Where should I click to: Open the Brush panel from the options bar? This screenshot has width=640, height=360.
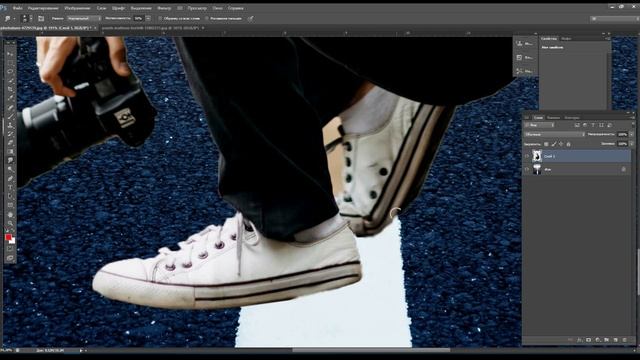click(41, 18)
